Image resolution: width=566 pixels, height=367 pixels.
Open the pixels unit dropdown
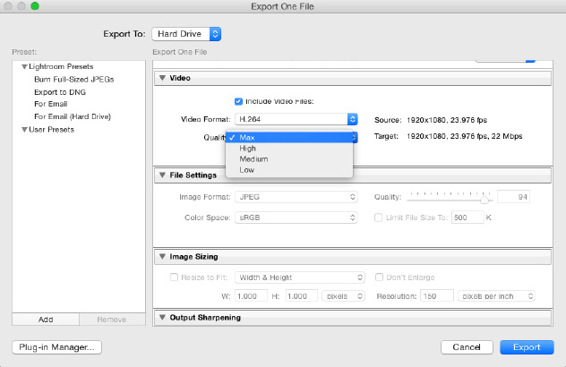(343, 296)
